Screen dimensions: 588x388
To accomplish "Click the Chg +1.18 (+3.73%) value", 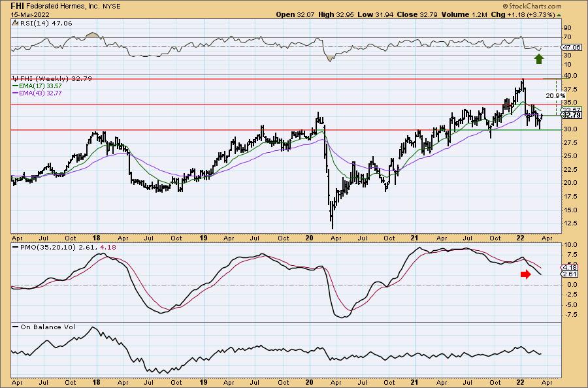I will pos(523,14).
